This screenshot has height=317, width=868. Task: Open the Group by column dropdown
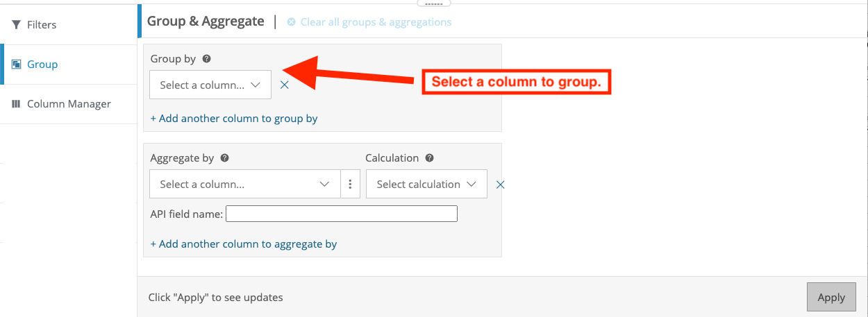coord(210,85)
